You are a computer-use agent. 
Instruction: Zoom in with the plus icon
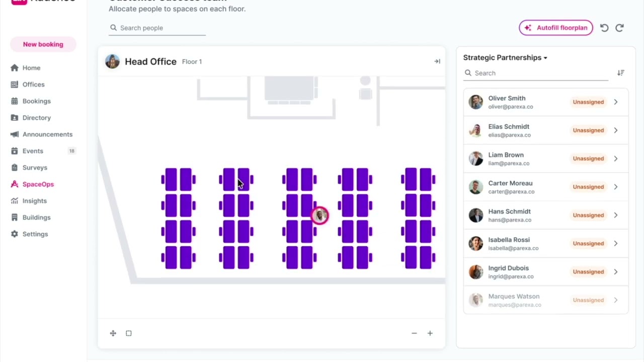(430, 333)
